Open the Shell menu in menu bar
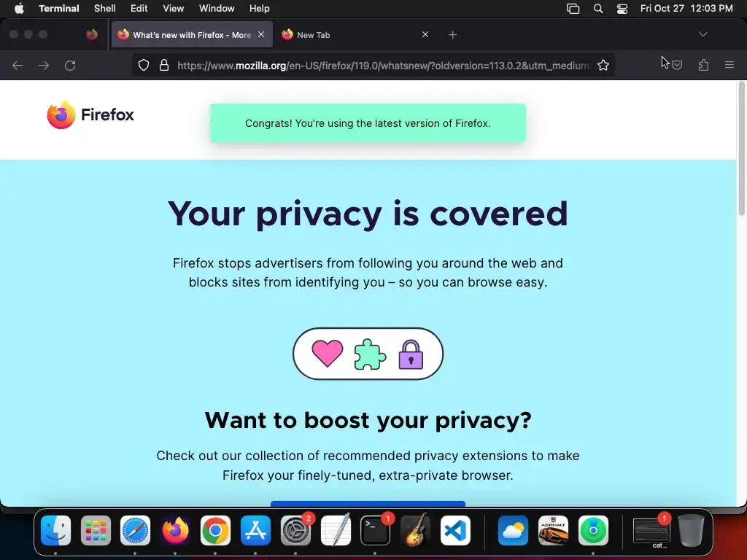 pyautogui.click(x=105, y=9)
